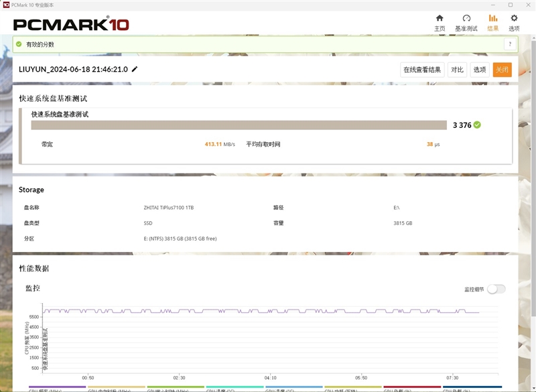This screenshot has height=392, width=536.
Task: Click the pencil icon to rename result
Action: coord(135,69)
